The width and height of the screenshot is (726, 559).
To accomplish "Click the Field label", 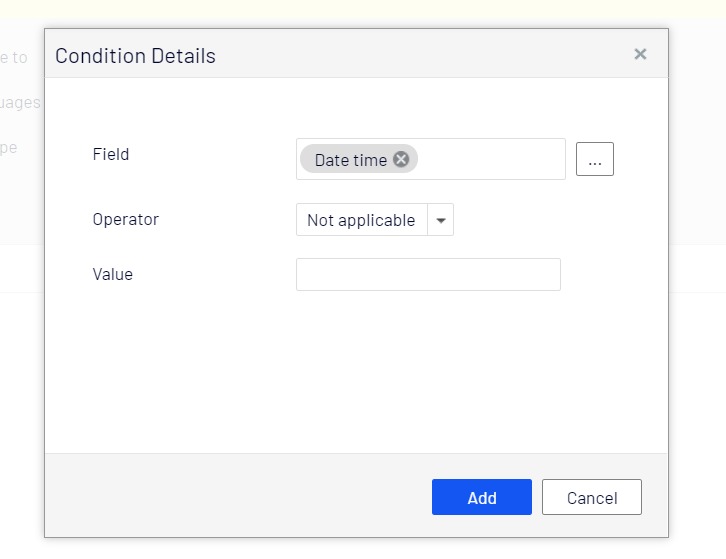I will click(x=111, y=155).
